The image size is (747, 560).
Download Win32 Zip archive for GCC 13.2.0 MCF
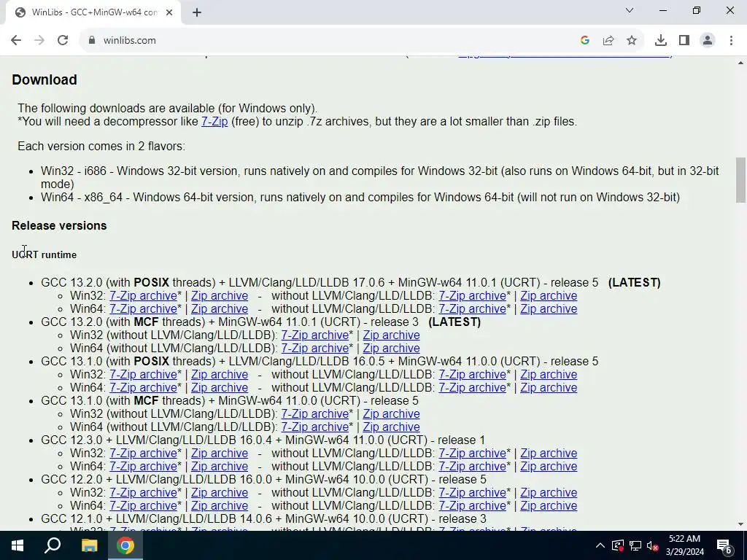click(391, 335)
